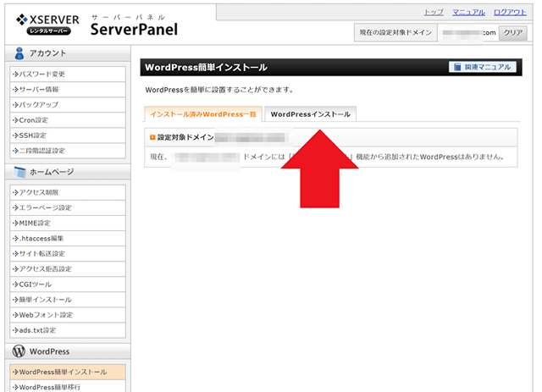
Task: Open アクセス拒否設定 menu item
Action: [68, 269]
